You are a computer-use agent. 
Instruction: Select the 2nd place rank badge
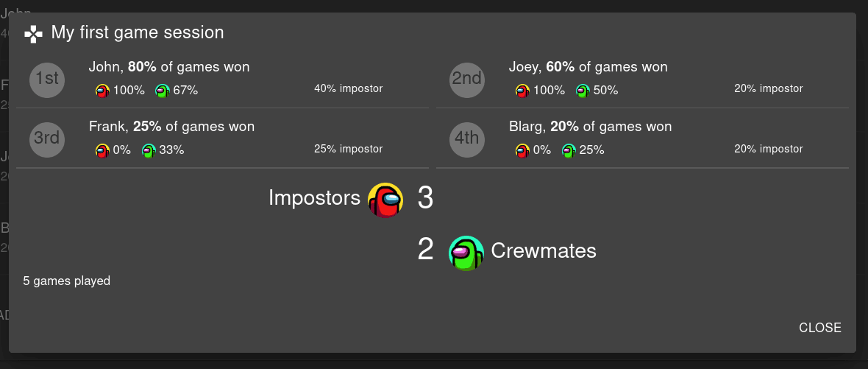coord(467,80)
